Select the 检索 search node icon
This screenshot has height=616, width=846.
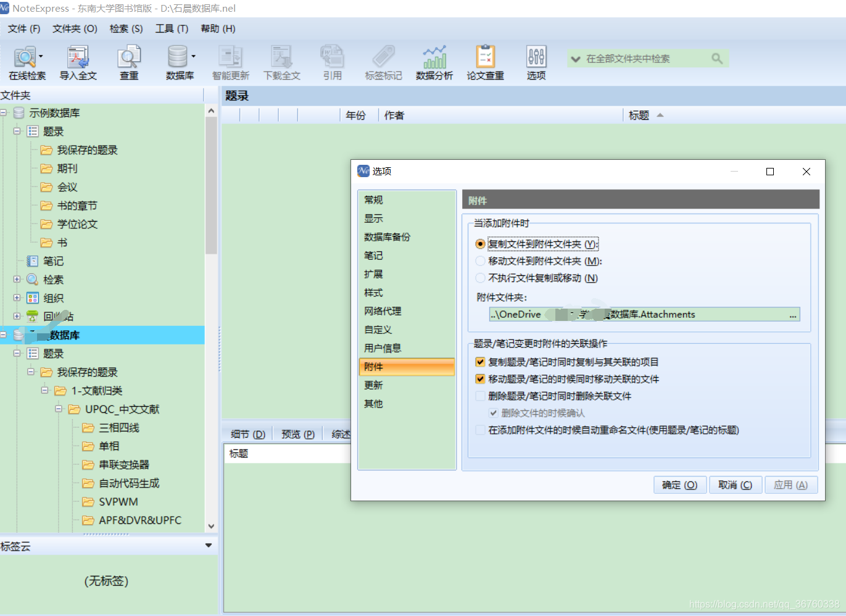[33, 280]
